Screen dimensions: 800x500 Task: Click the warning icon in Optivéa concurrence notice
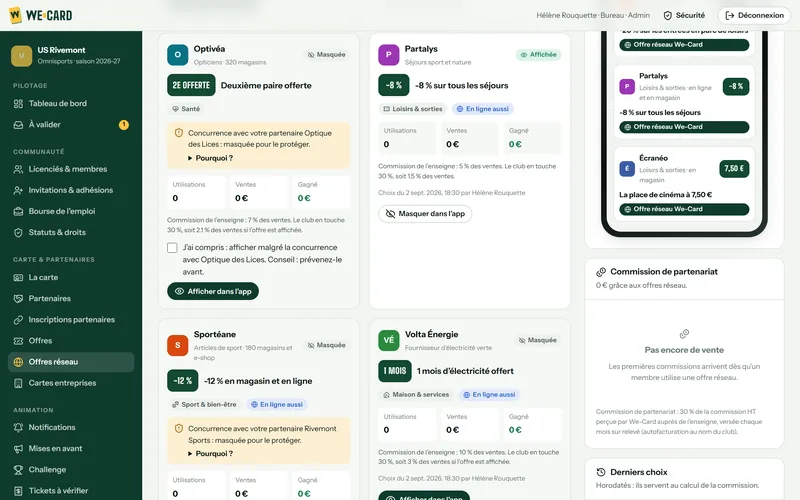[179, 133]
